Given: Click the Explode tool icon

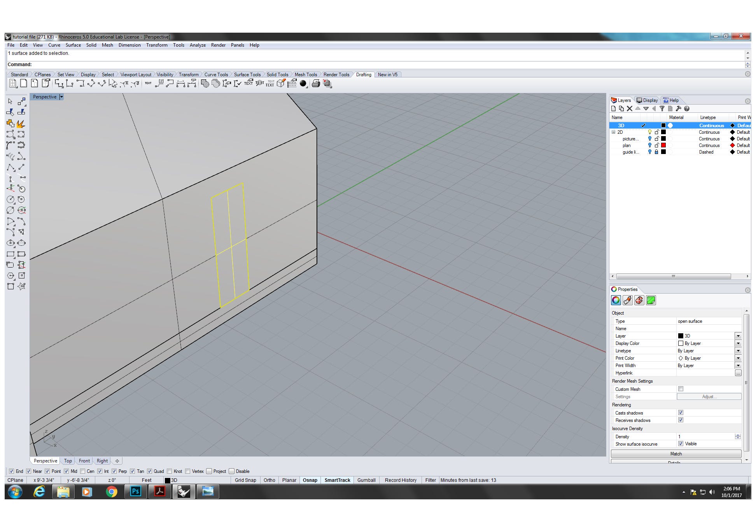Looking at the screenshot, I should [x=21, y=124].
